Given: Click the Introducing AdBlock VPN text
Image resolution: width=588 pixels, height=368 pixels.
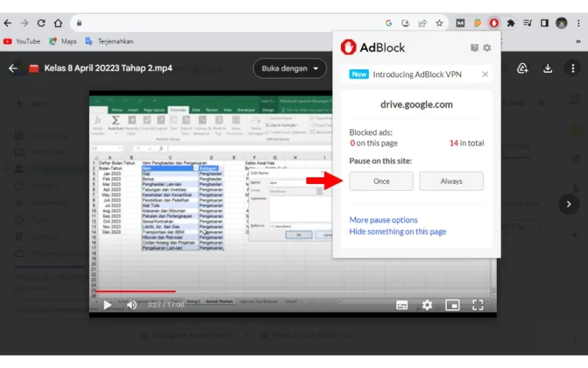Looking at the screenshot, I should coord(417,74).
